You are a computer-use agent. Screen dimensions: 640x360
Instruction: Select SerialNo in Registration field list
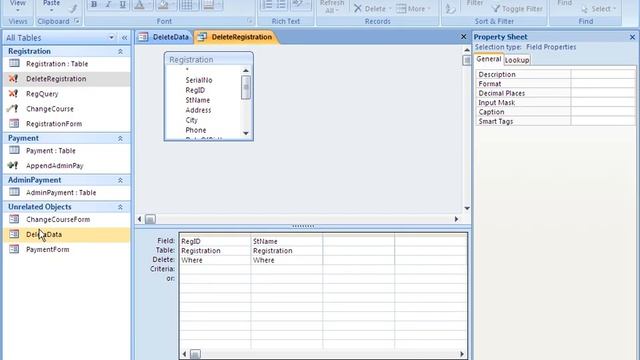click(x=199, y=80)
